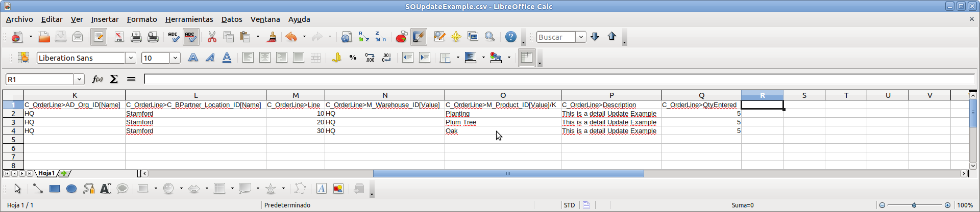Viewport: 980px width, 212px height.
Task: Select the Line drawing tool
Action: tap(38, 189)
